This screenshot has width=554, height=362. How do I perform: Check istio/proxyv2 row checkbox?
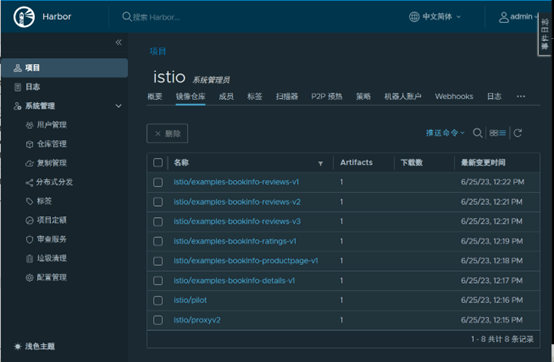(158, 320)
